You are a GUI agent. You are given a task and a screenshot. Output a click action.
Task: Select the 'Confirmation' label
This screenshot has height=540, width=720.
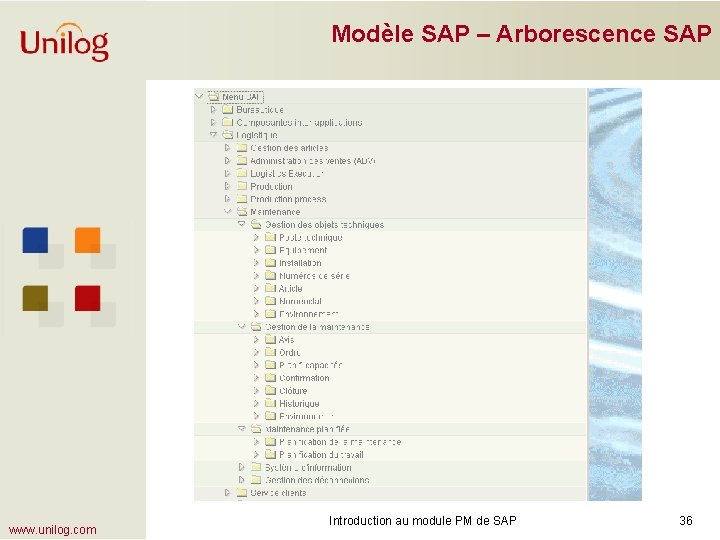[304, 378]
